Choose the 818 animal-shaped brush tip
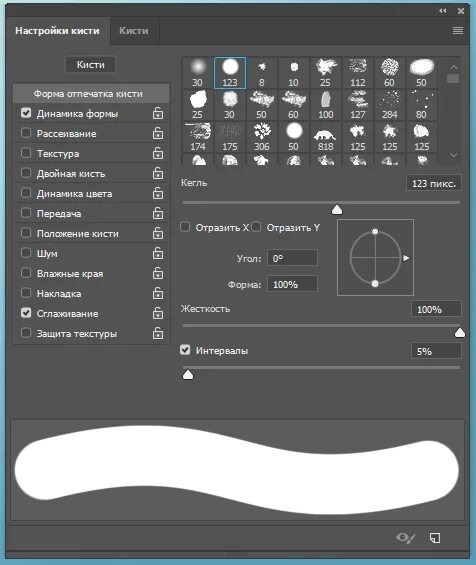The height and width of the screenshot is (565, 476). 325,137
